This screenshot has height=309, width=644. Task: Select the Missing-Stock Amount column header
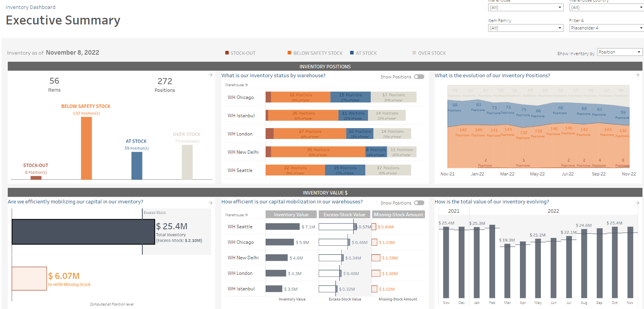(398, 215)
